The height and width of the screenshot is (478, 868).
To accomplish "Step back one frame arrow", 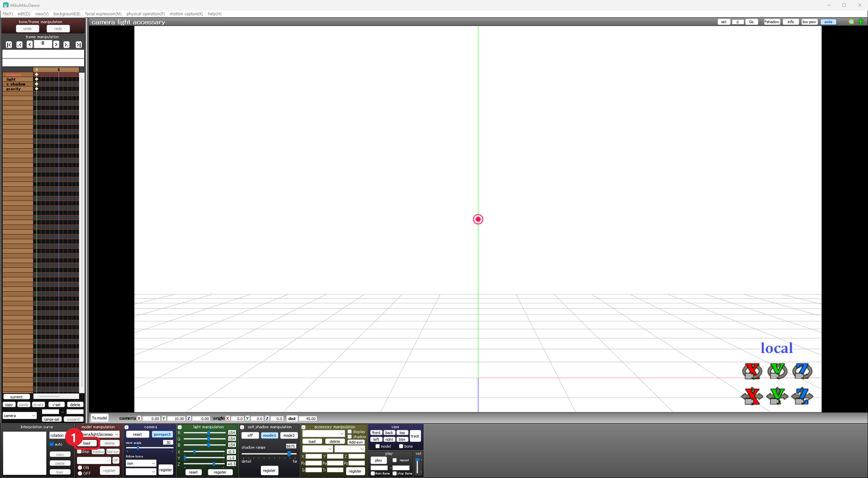I will 30,44.
